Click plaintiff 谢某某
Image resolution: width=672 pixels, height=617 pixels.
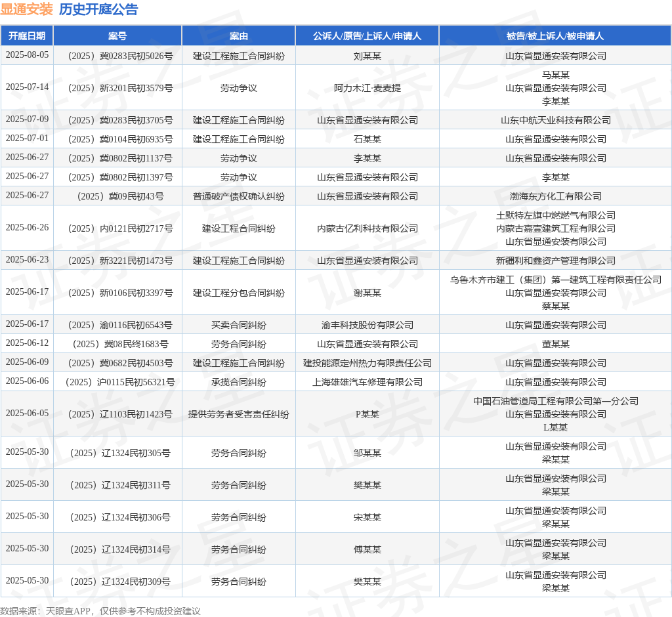coord(367,293)
